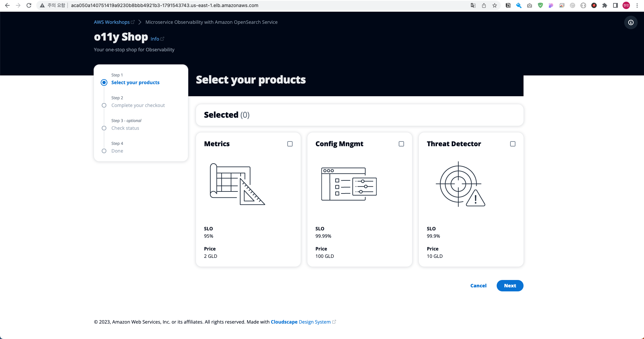Open the Notion extension icon

[x=508, y=5]
